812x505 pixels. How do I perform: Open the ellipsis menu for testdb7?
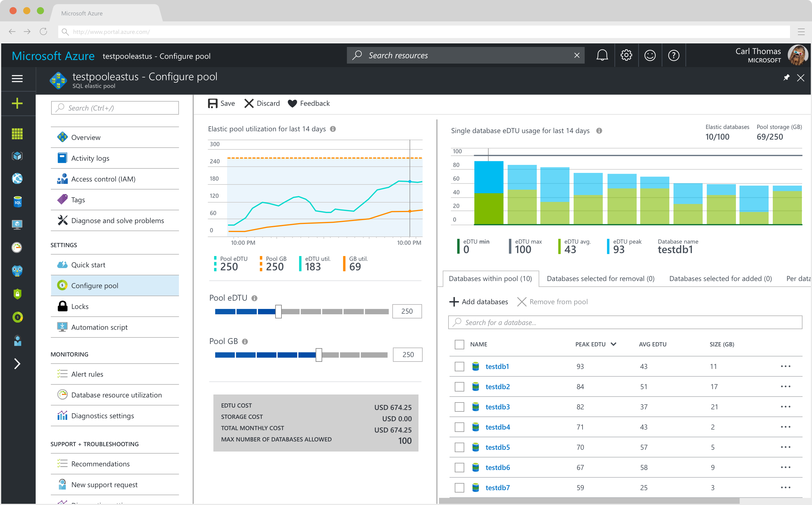786,488
